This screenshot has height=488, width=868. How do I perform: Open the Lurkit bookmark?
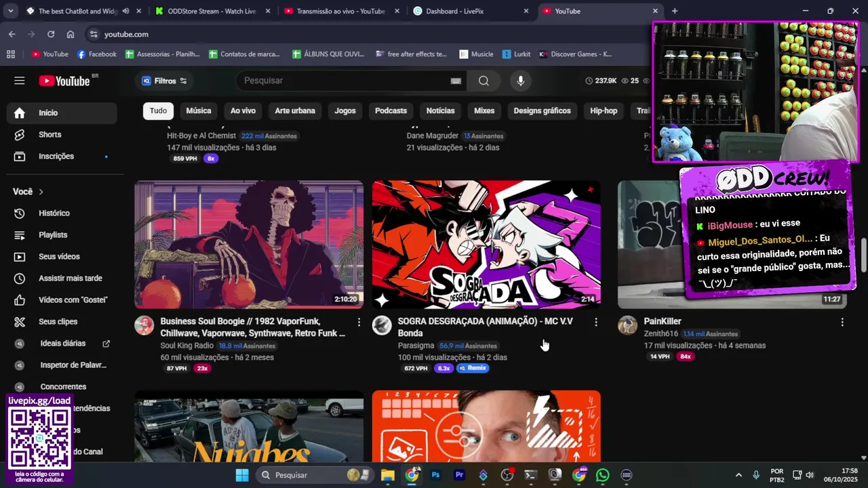(516, 54)
